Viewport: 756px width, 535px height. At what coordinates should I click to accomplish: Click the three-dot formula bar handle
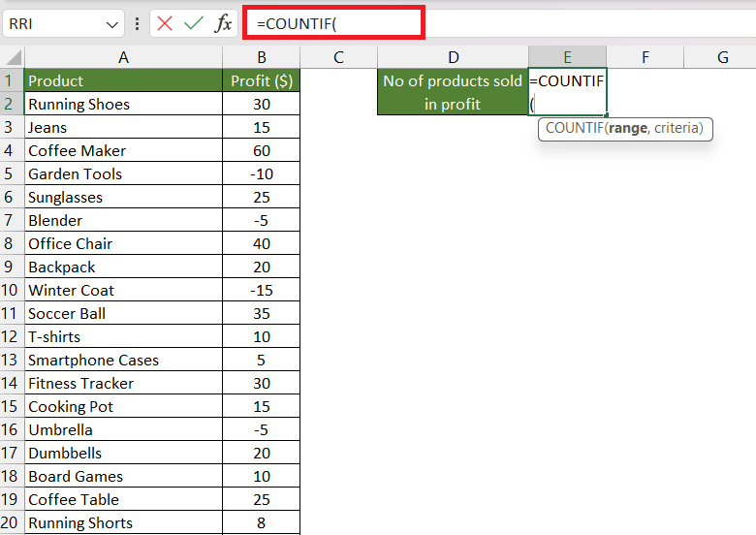point(138,23)
